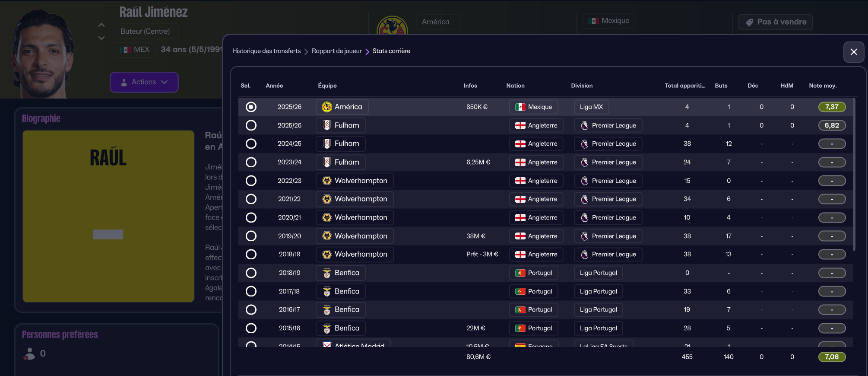Go to previous player with up chevron
The width and height of the screenshot is (868, 376).
click(101, 25)
